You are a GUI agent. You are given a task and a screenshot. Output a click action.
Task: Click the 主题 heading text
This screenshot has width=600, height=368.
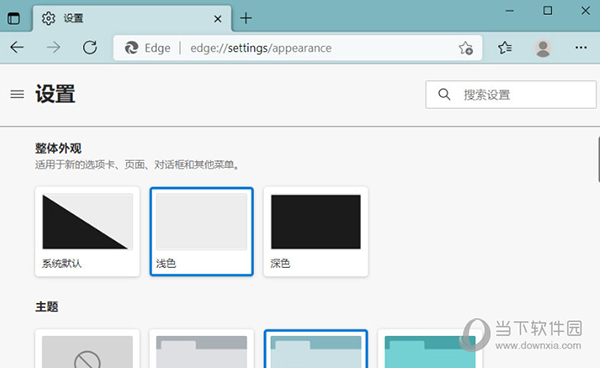47,307
